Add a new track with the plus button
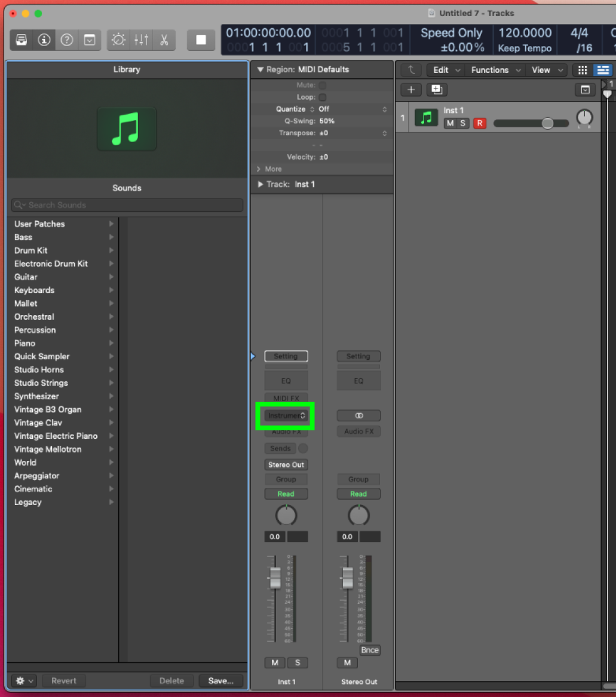 [411, 90]
